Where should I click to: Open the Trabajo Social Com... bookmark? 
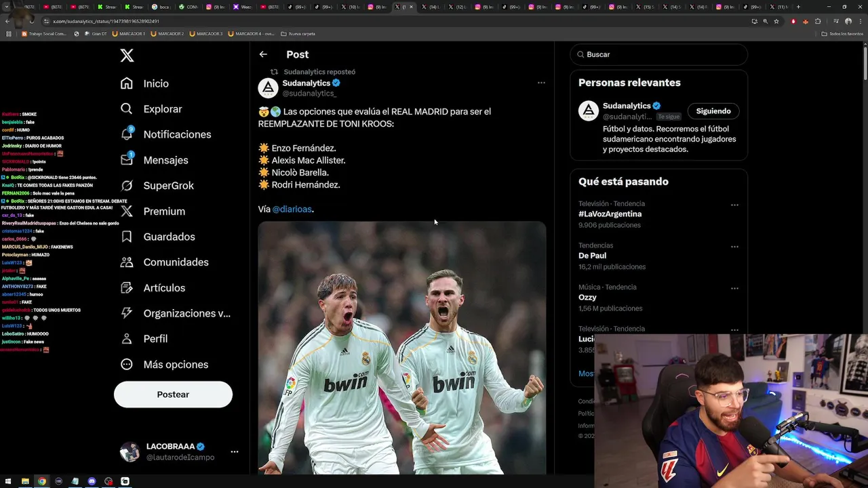coord(45,33)
